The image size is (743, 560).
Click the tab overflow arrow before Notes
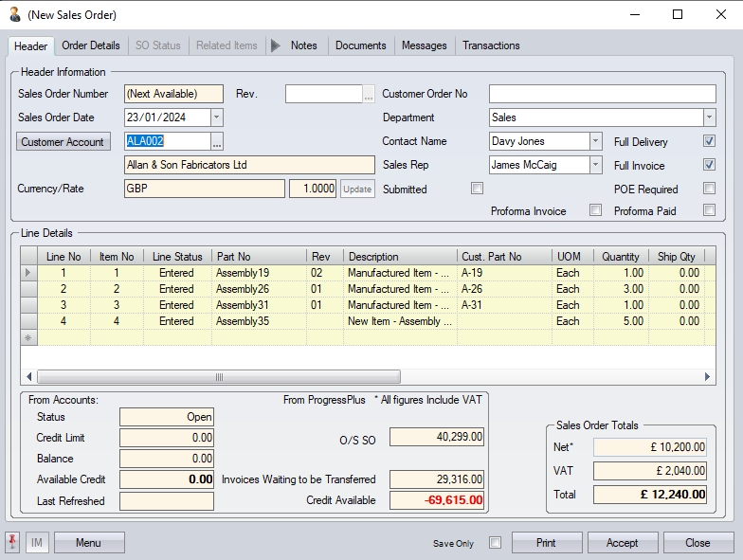click(x=276, y=45)
